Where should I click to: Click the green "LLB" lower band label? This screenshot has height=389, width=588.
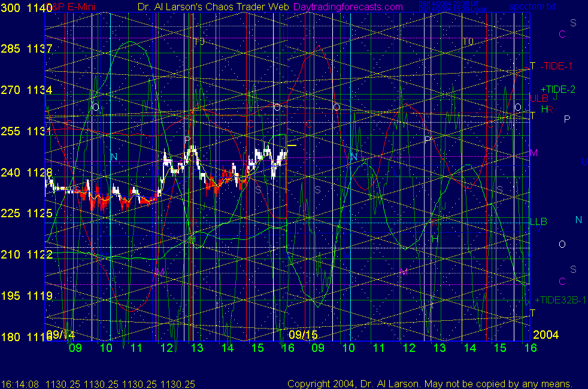(x=538, y=221)
